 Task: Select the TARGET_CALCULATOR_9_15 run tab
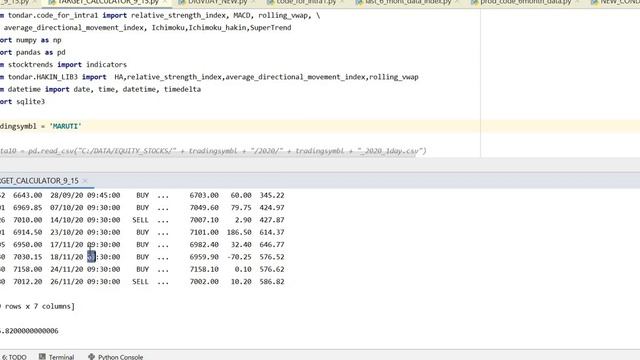[x=39, y=180]
